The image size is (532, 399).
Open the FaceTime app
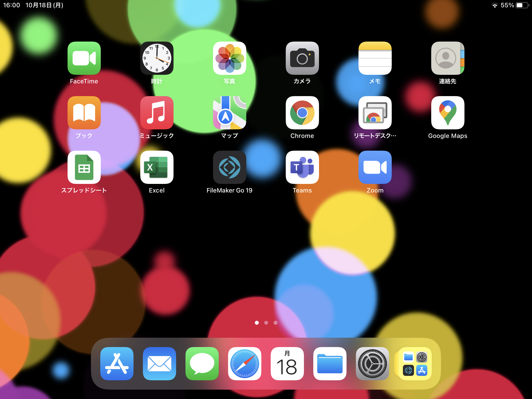click(84, 58)
